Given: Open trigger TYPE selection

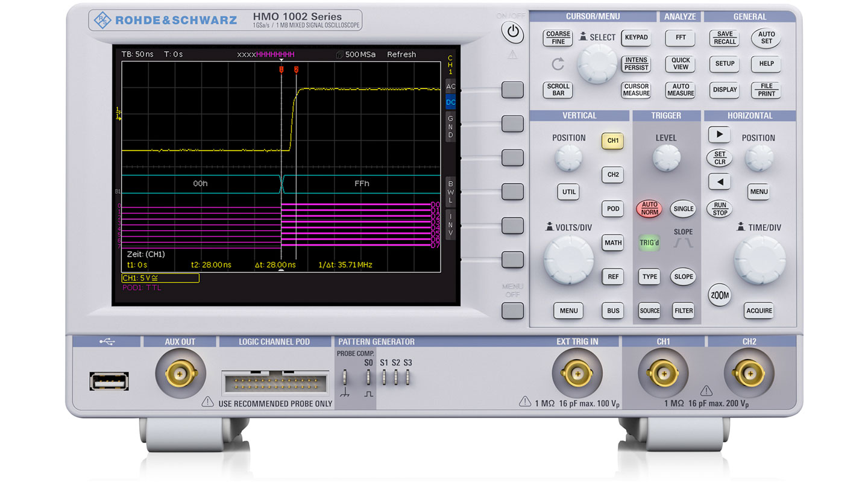Looking at the screenshot, I should pyautogui.click(x=649, y=277).
